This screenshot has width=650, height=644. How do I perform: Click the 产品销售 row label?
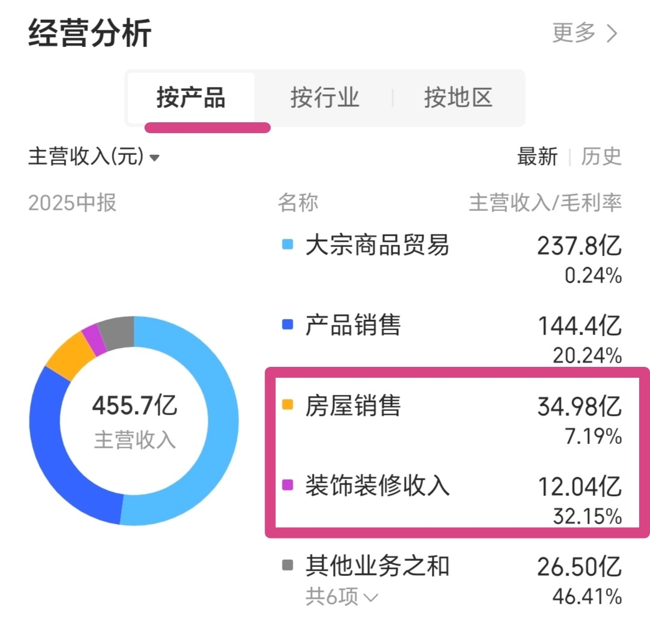coord(353,325)
